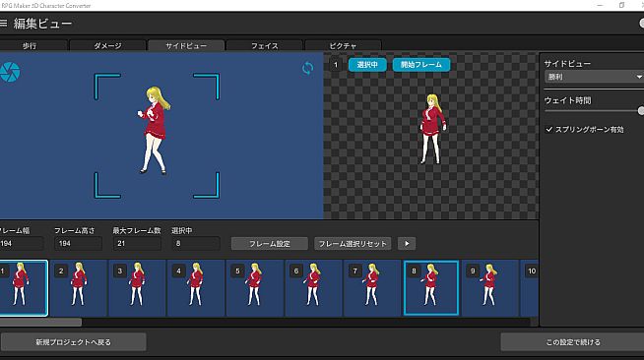This screenshot has width=644, height=360.
Task: Select frame thumbnail 10
Action: [x=530, y=288]
